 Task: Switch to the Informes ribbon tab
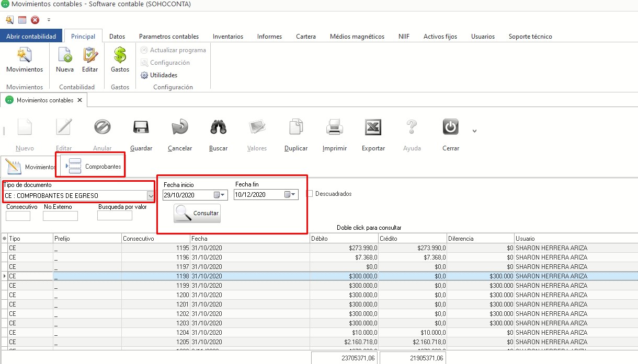click(269, 37)
